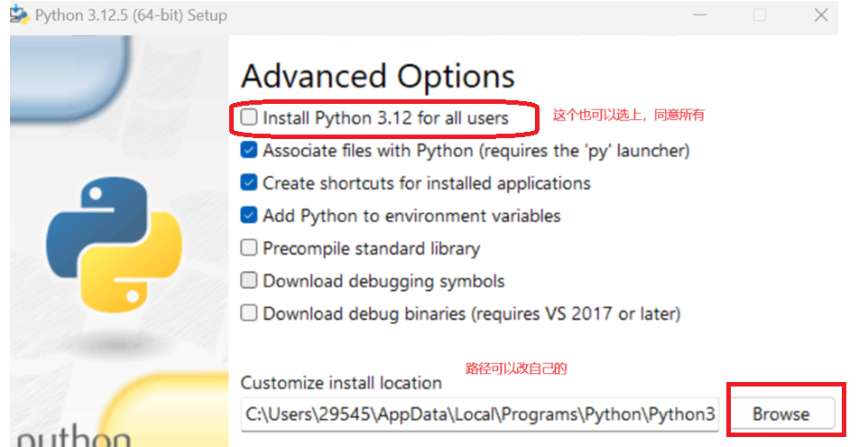Enable Download debugging symbols checkbox

click(249, 280)
